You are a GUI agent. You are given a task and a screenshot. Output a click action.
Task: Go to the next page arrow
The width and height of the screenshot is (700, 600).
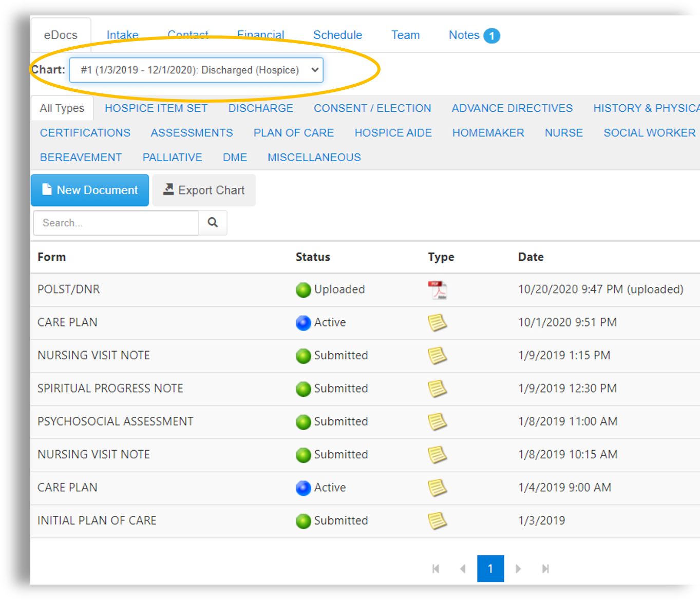click(518, 569)
